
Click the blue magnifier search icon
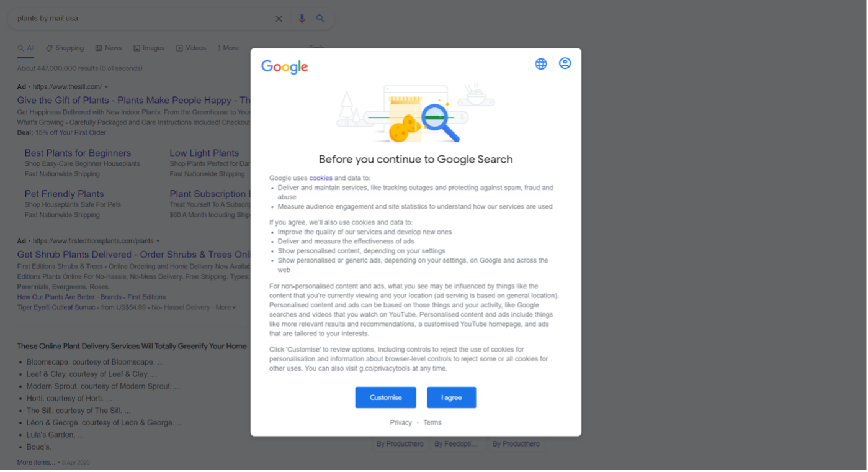click(x=320, y=19)
